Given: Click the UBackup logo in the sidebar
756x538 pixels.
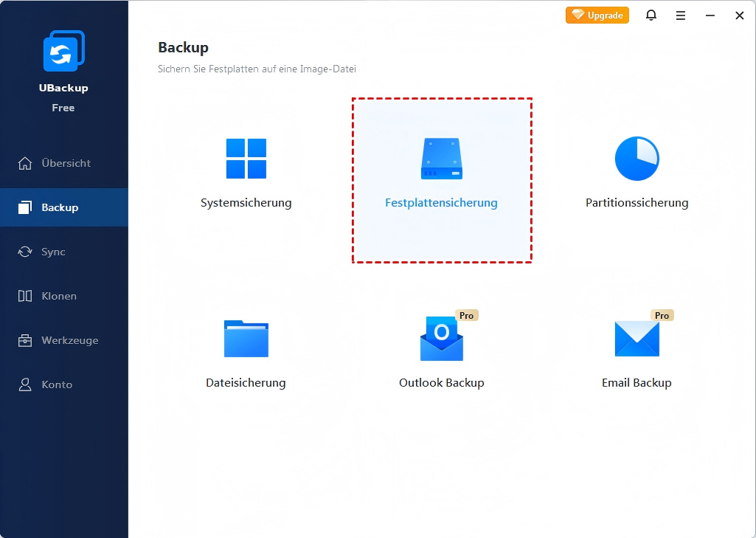Looking at the screenshot, I should [x=63, y=52].
